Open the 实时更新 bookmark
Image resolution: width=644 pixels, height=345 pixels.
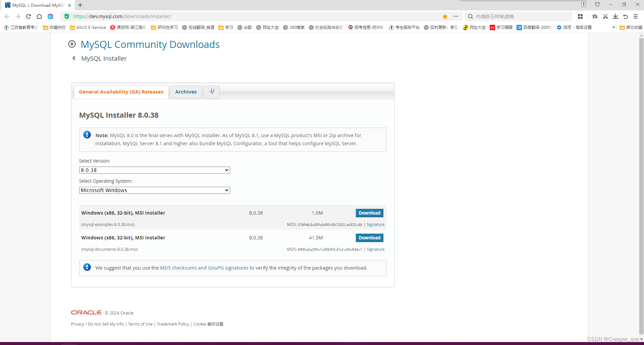pyautogui.click(x=441, y=27)
